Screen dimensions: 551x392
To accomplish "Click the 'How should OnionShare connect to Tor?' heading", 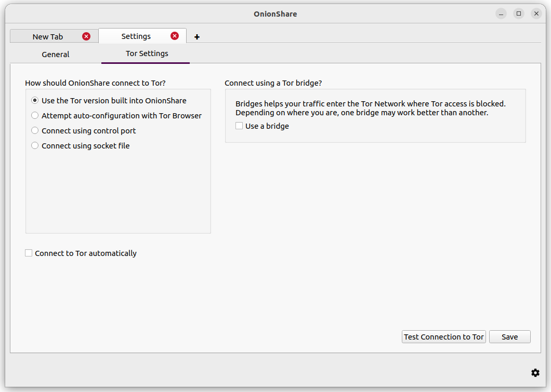I will 95,83.
